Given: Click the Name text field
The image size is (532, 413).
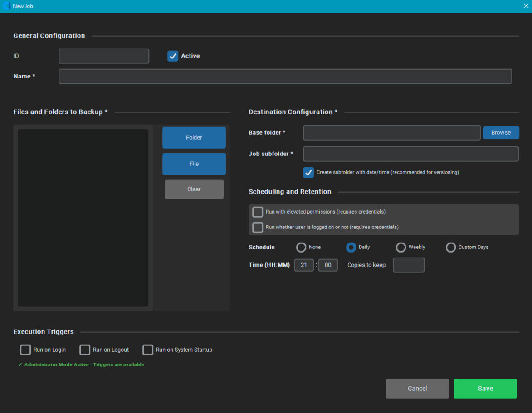Looking at the screenshot, I should (285, 77).
